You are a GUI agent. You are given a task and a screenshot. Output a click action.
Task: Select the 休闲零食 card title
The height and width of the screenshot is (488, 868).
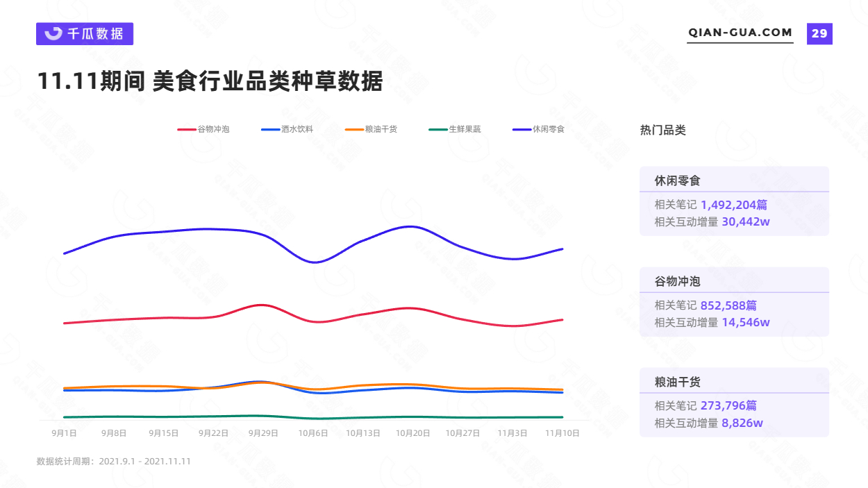click(678, 180)
